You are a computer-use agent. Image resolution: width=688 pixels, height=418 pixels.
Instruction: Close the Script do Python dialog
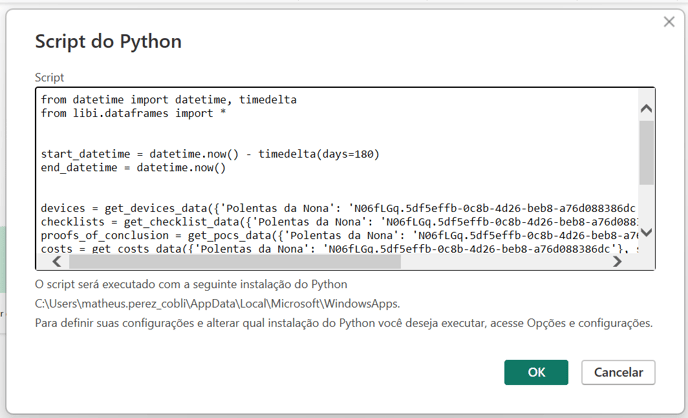669,21
